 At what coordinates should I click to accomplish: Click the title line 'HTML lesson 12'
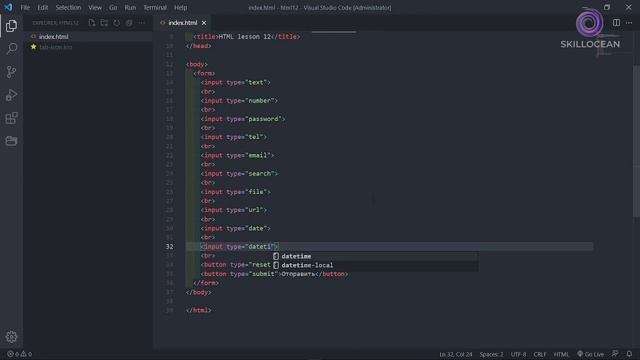click(247, 37)
